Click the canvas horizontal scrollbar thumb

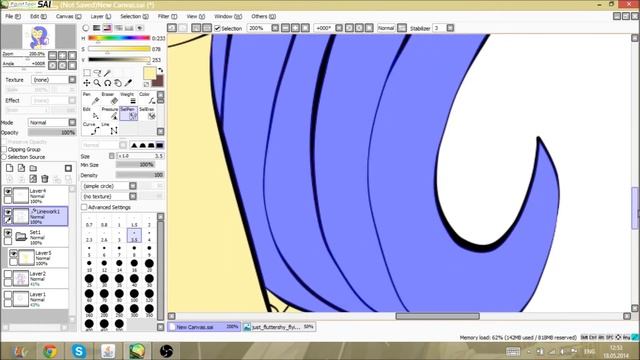pyautogui.click(x=438, y=316)
